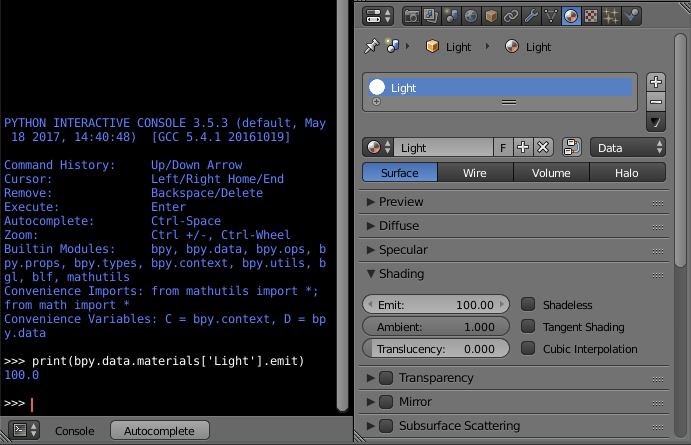Click the Ambient value slider
691x445 pixels.
[436, 326]
